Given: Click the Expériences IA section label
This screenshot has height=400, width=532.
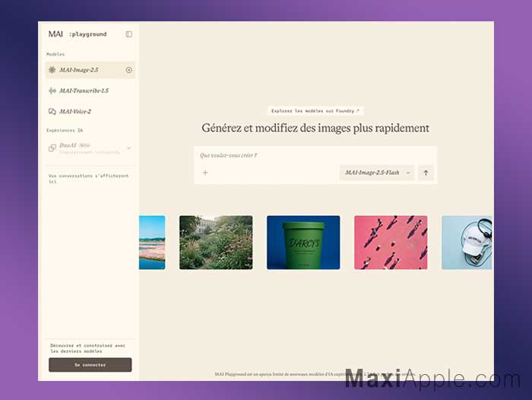Looking at the screenshot, I should [65, 130].
